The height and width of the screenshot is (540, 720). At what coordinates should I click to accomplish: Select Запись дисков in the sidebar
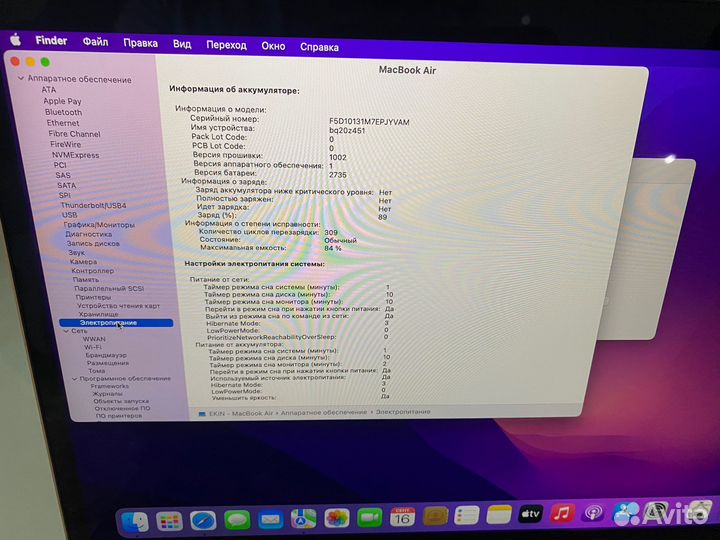tap(93, 243)
